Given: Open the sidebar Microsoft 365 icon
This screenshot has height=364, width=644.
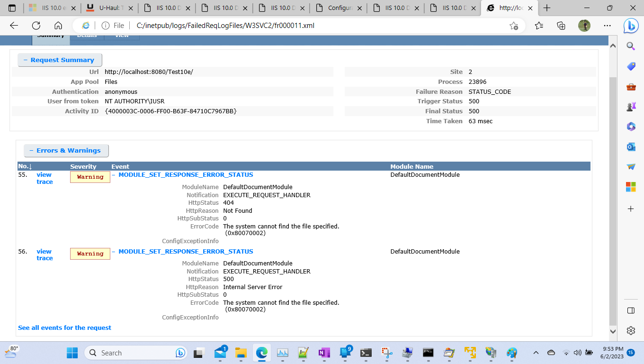Looking at the screenshot, I should [631, 127].
